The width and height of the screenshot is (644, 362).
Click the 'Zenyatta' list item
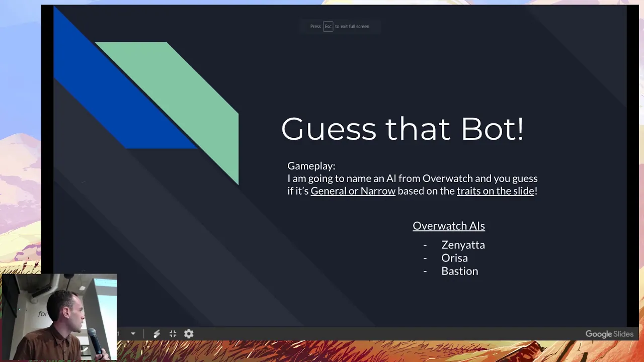pos(463,245)
